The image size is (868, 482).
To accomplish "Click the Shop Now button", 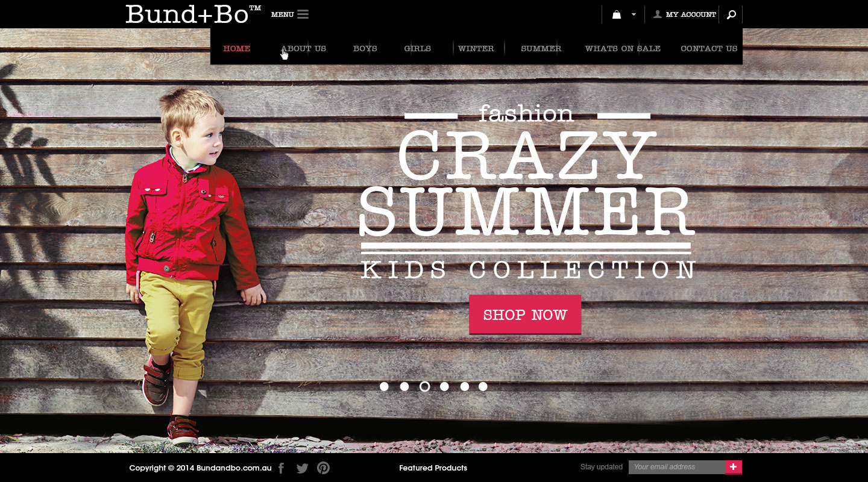I will point(525,315).
